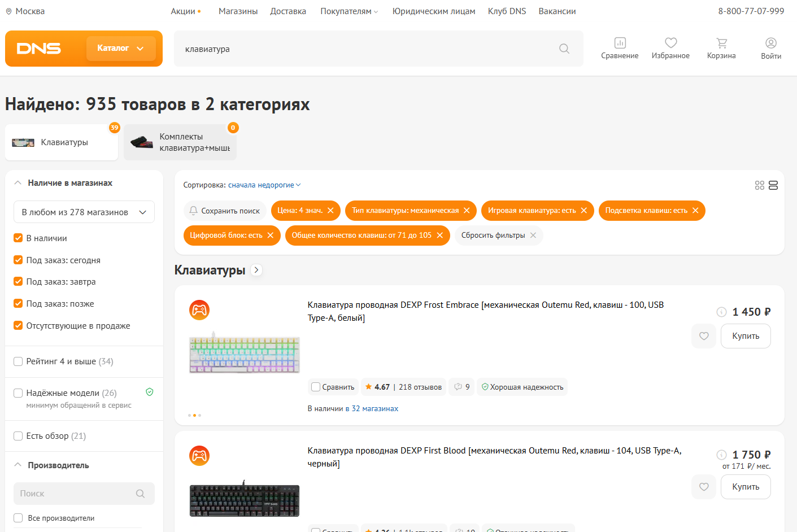Click the Войти user icon
Viewport: 797px width, 532px height.
[771, 43]
